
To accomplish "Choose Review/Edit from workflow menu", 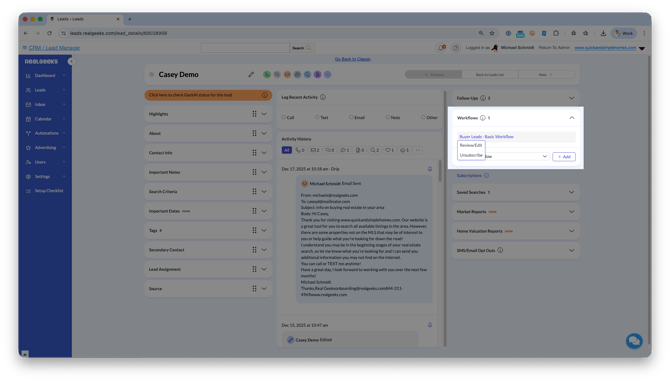I will tap(471, 145).
